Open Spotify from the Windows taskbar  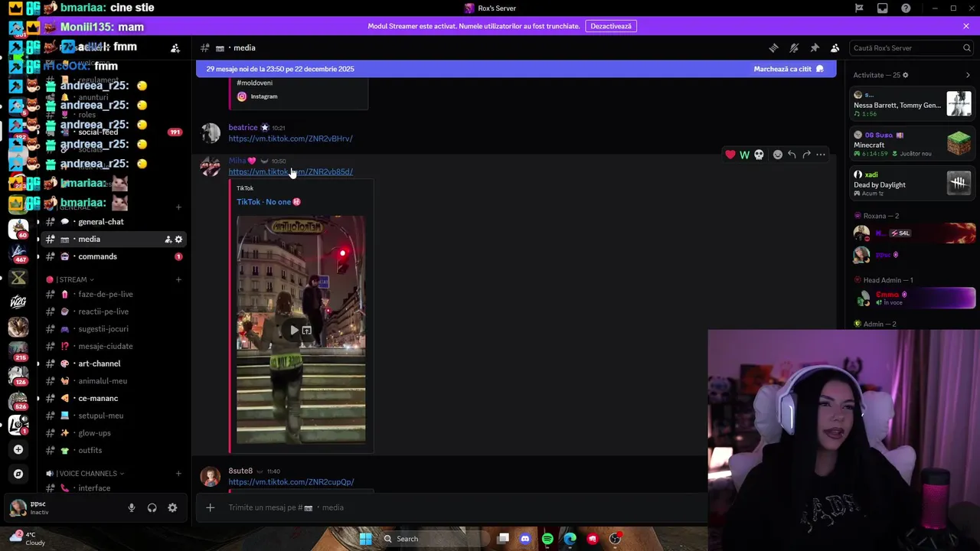coord(547,539)
